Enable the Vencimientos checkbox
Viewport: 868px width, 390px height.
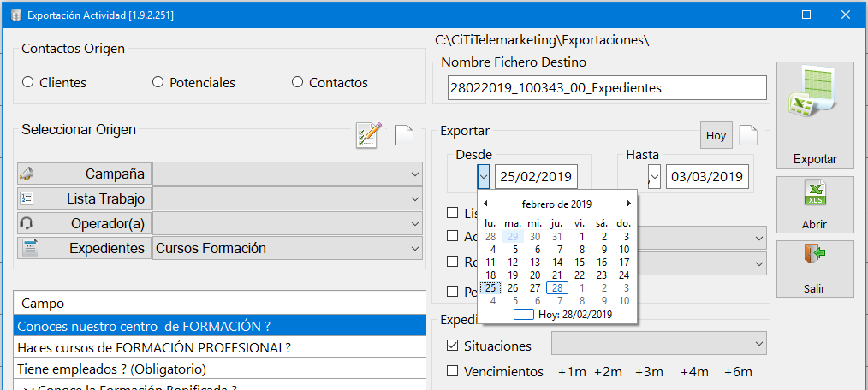click(x=452, y=371)
